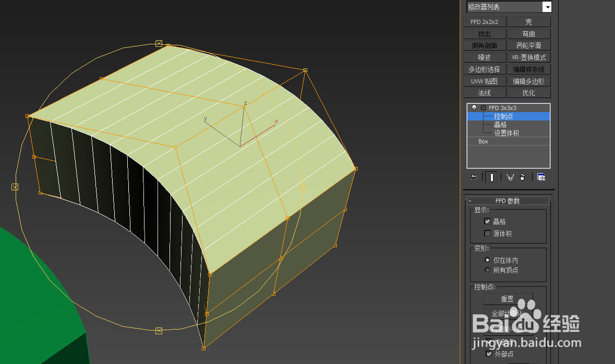Screen dimensions: 615x364
Task: Click the Y axis of transform gizmo
Action: click(222, 133)
